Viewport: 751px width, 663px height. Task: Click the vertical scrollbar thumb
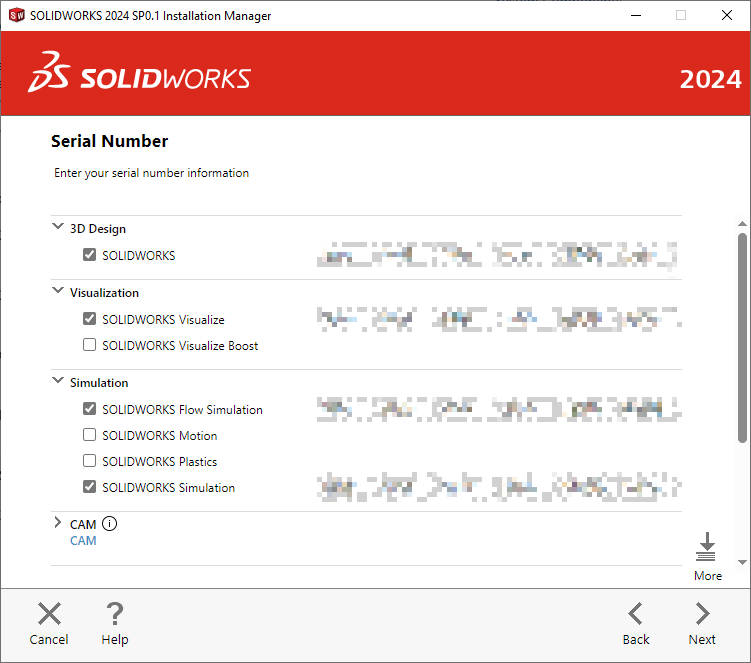pyautogui.click(x=742, y=336)
